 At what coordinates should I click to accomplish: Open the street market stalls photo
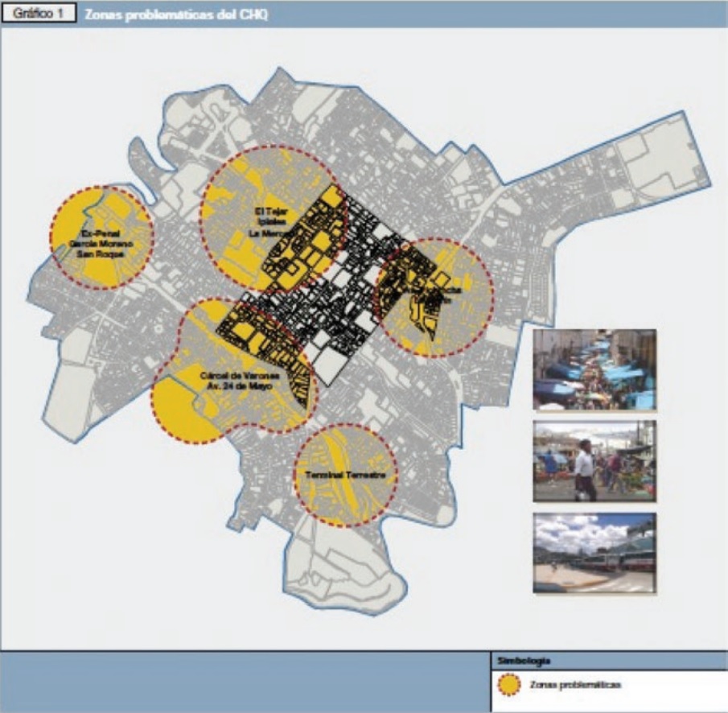pyautogui.click(x=594, y=369)
